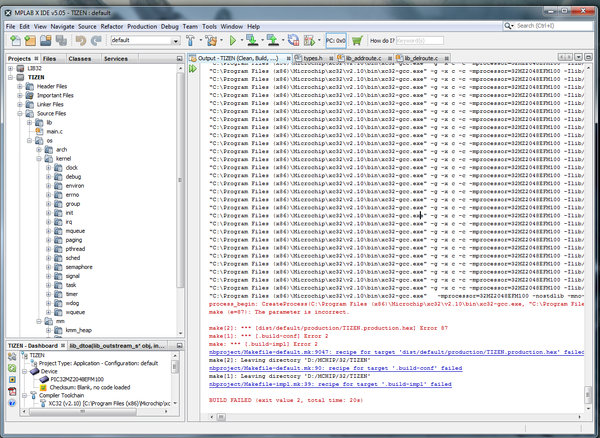
Task: Click in the Search (Ctrl+I) field
Action: coord(548,26)
